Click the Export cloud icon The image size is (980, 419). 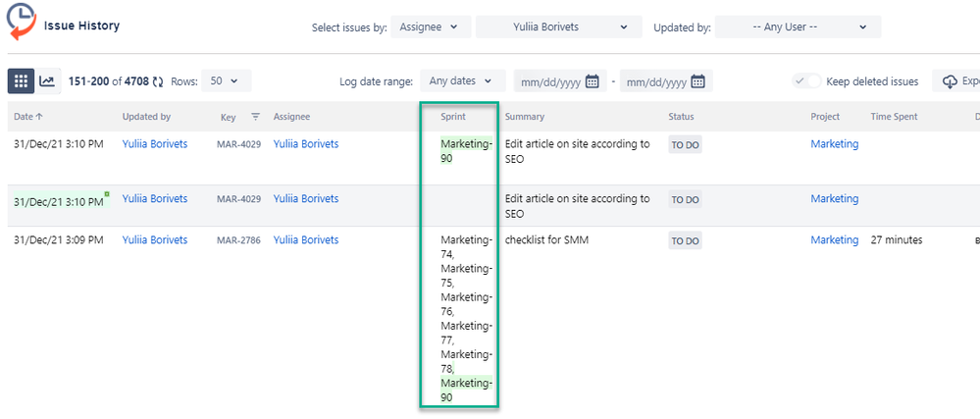pyautogui.click(x=950, y=81)
